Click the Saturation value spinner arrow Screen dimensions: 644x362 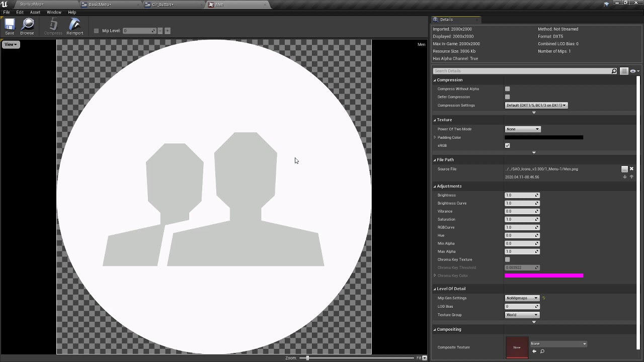click(537, 219)
